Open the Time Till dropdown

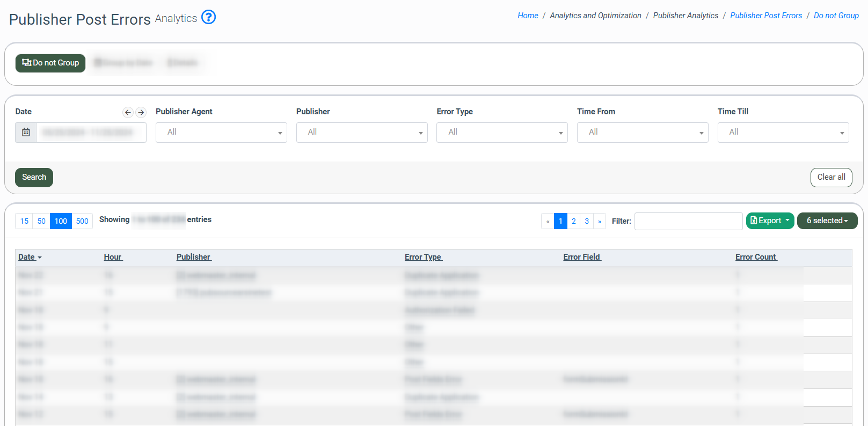(x=783, y=133)
